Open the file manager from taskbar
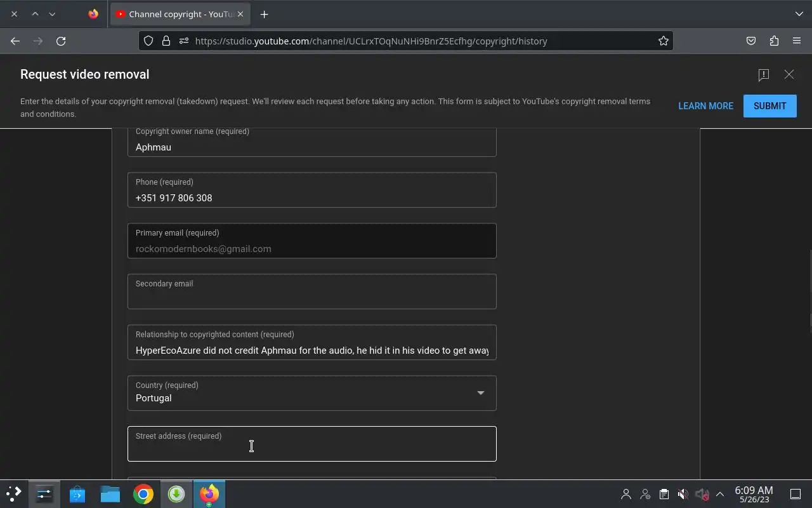Screen dimensions: 812x508 click(110, 494)
